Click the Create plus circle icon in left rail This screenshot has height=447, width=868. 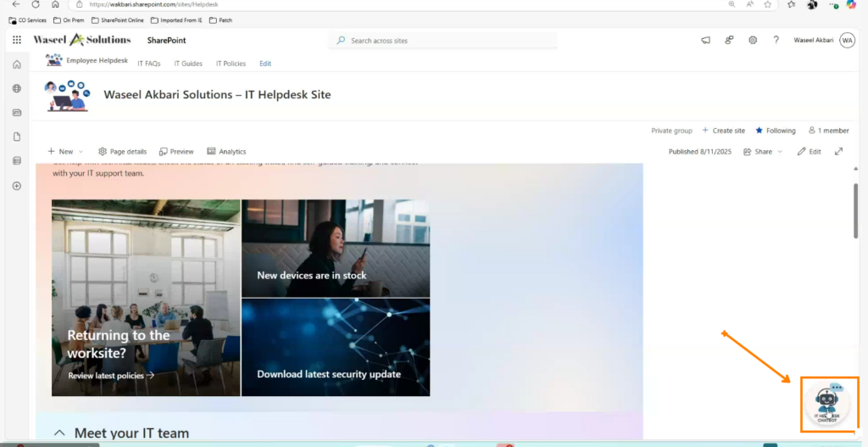coord(17,186)
